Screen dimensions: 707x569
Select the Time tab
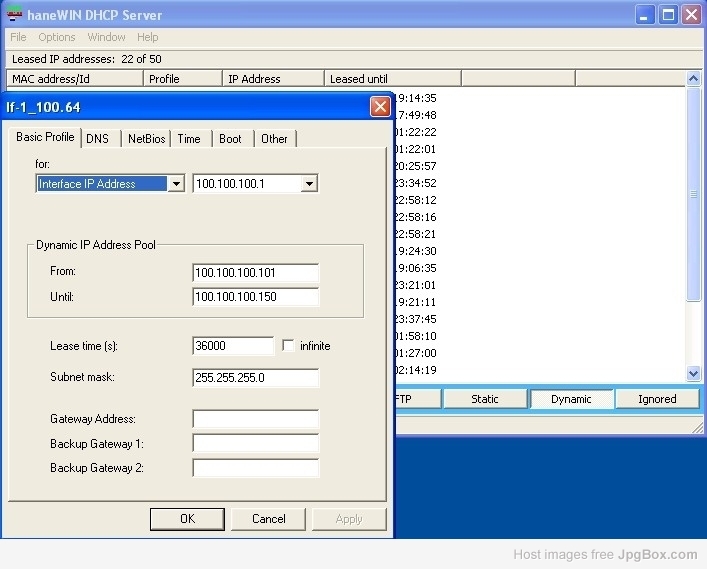point(189,139)
